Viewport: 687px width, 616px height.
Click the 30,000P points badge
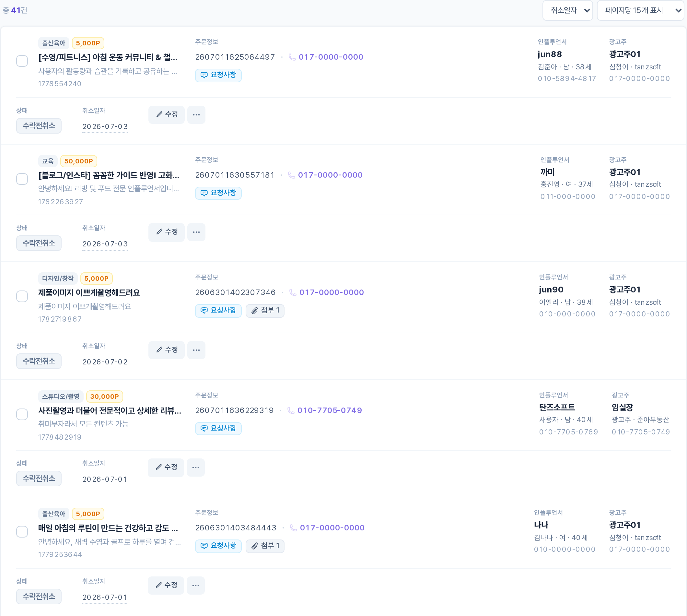pyautogui.click(x=105, y=396)
